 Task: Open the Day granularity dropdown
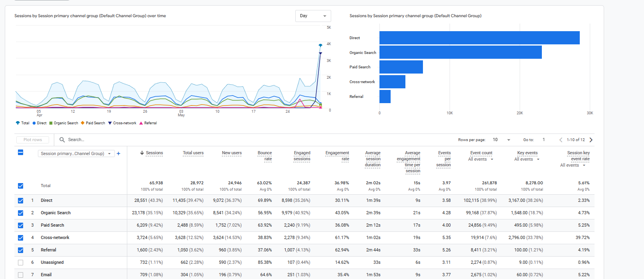click(313, 16)
